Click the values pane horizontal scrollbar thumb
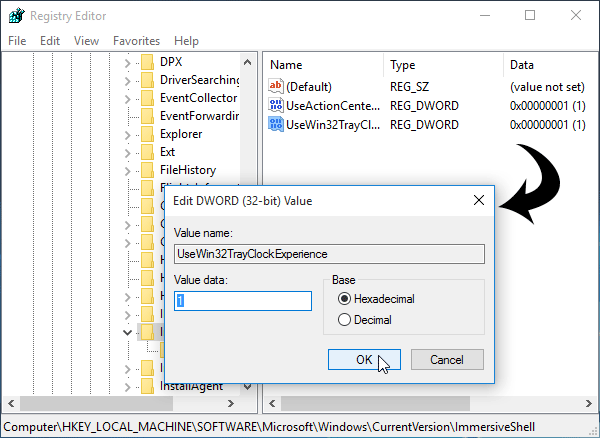The height and width of the screenshot is (438, 600). pyautogui.click(x=375, y=403)
